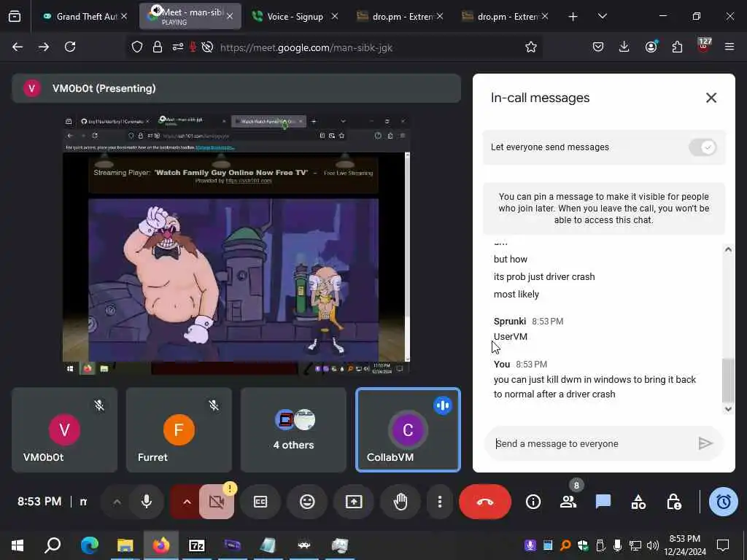Open the extensions puzzle icon
This screenshot has width=747, height=560.
(x=677, y=47)
